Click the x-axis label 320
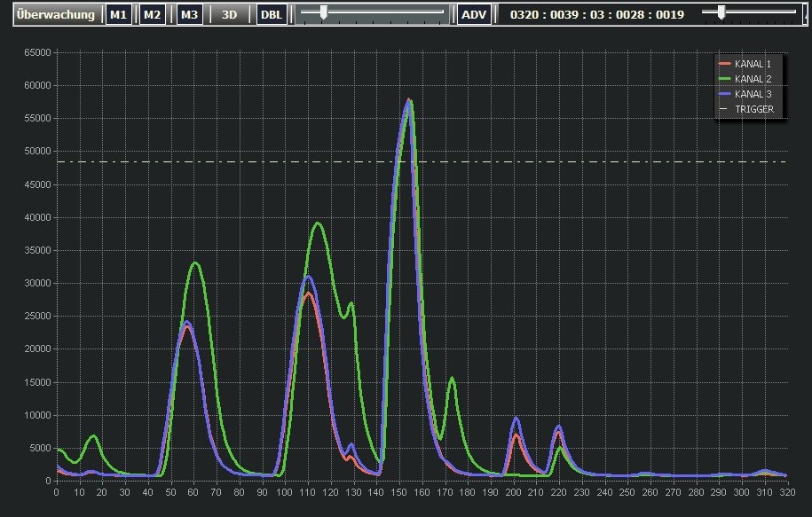Screen dimensions: 812x517 point(787,492)
